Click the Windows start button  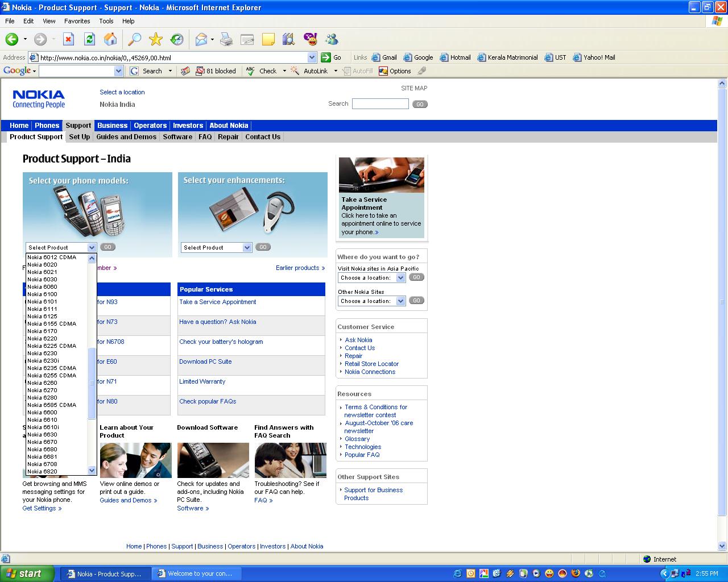(27, 573)
